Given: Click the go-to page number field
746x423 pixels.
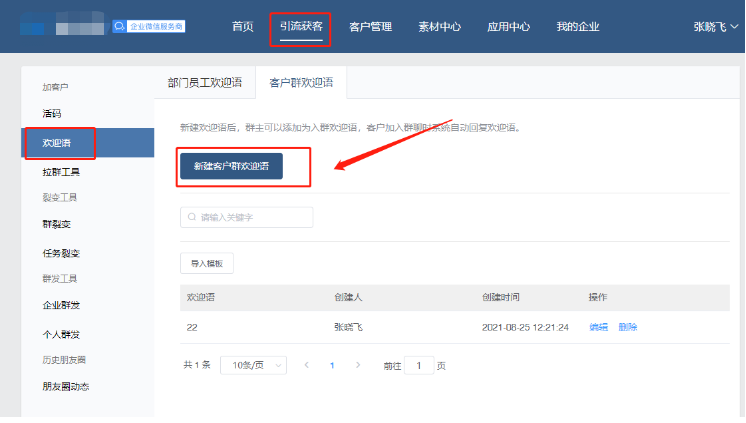Looking at the screenshot, I should click(x=418, y=366).
